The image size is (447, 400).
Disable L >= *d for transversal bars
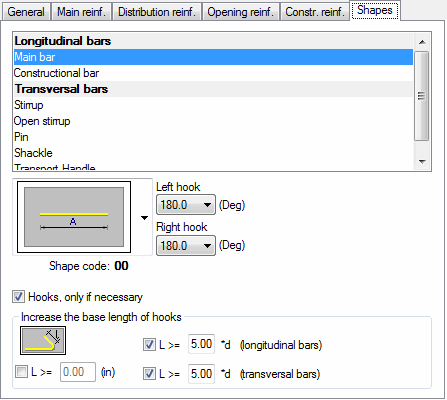(x=149, y=374)
